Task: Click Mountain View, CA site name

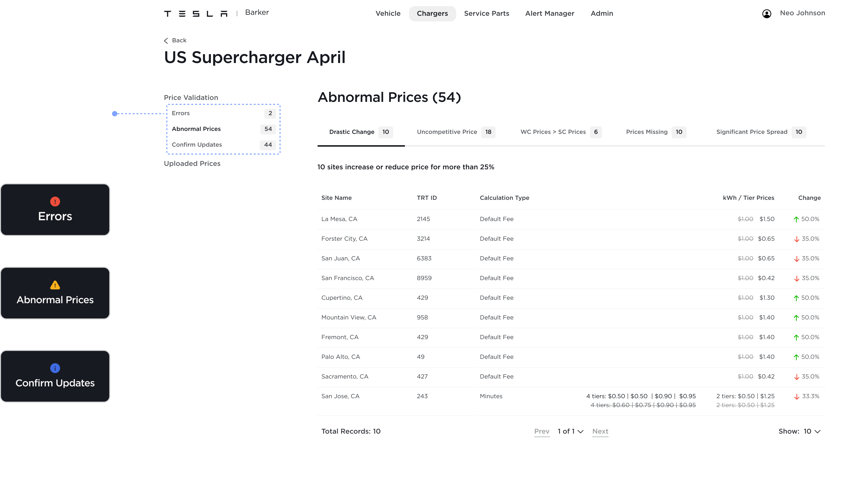Action: (348, 318)
